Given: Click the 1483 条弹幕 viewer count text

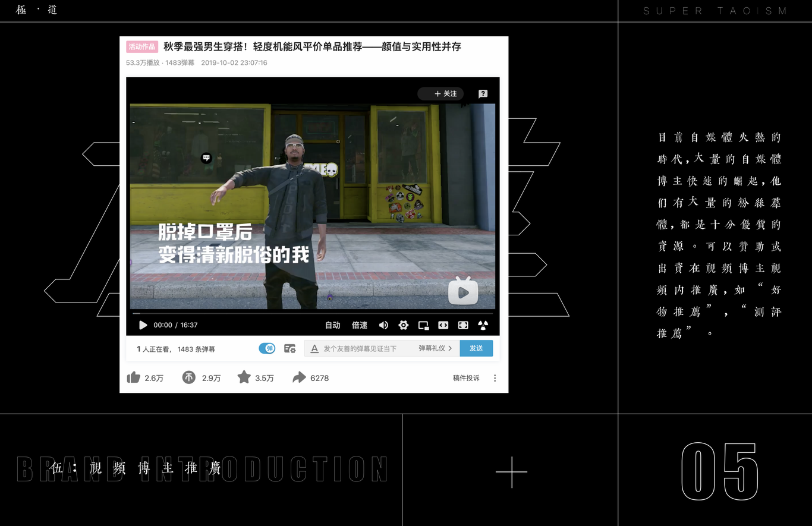Looking at the screenshot, I should pos(196,349).
